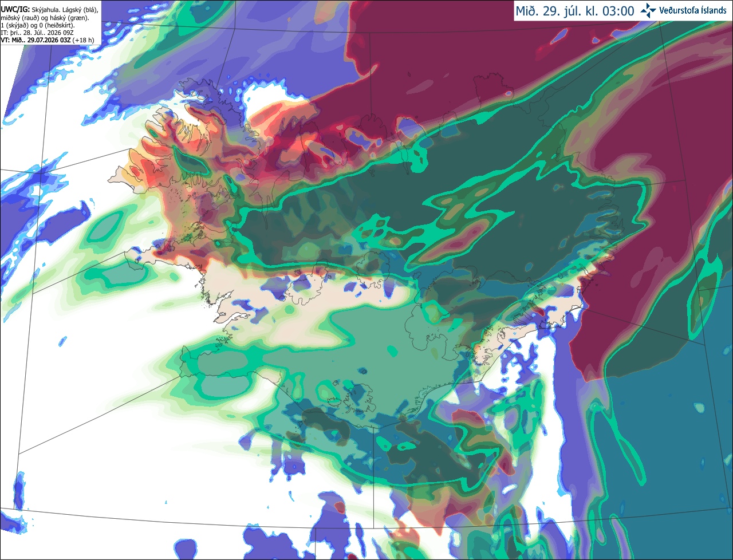
Task: Click the Veðurstofa Íslands name text
Action: coord(692,10)
